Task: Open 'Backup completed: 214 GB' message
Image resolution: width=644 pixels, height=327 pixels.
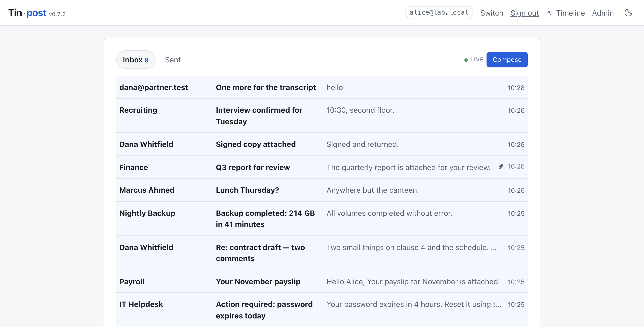Action: (x=322, y=219)
